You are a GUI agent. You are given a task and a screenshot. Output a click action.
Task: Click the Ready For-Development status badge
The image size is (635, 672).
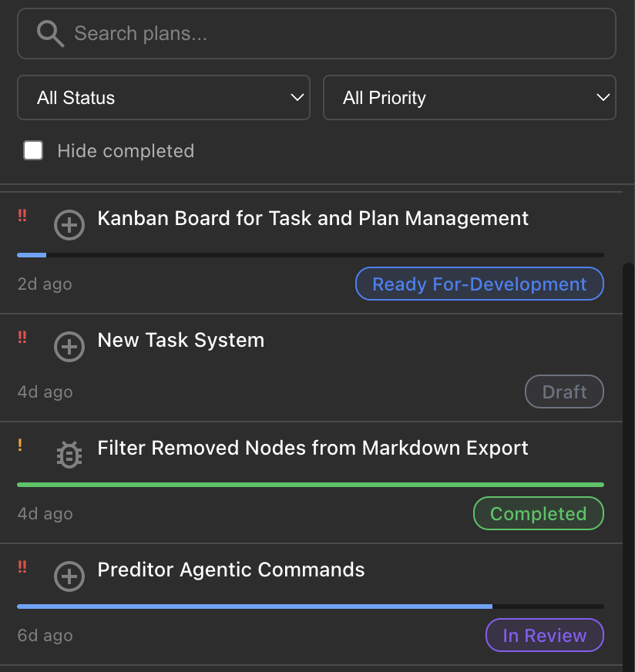pos(479,284)
